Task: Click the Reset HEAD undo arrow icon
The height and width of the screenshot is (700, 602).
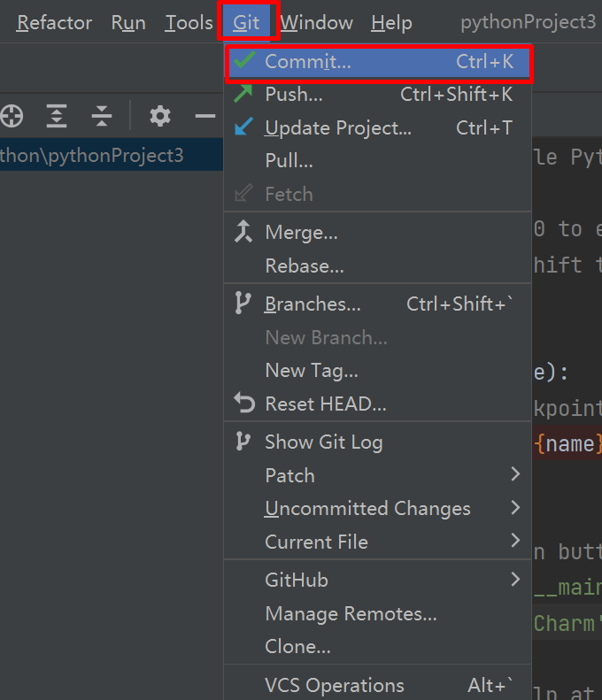Action: [x=244, y=403]
